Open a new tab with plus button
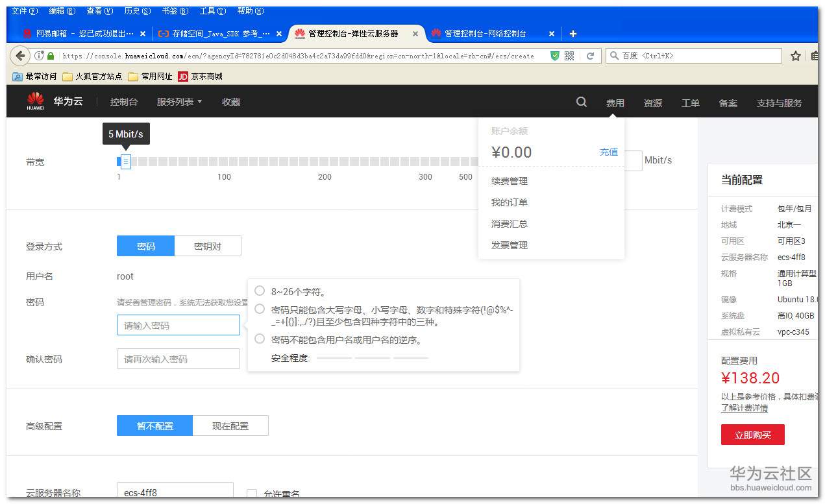 [573, 34]
